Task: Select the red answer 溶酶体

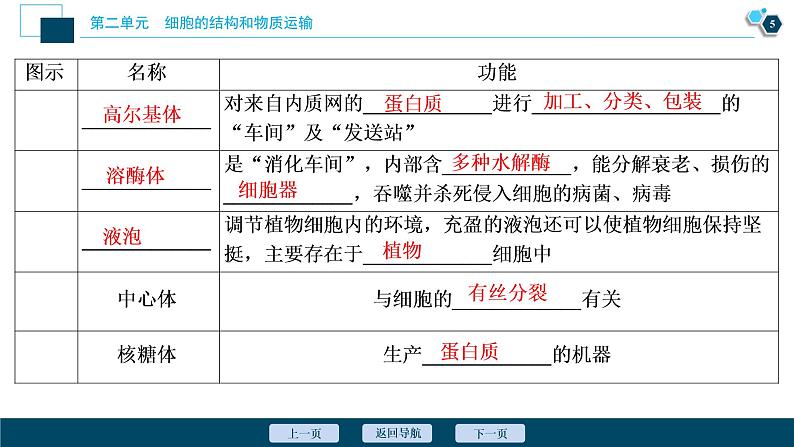Action: (x=136, y=176)
